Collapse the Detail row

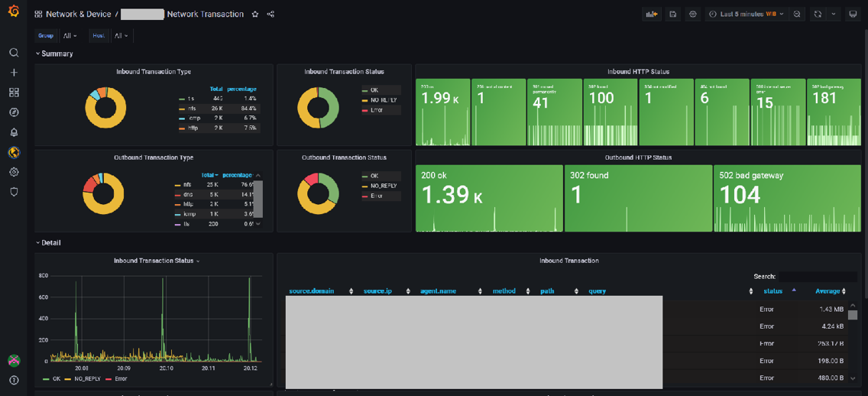pyautogui.click(x=48, y=242)
